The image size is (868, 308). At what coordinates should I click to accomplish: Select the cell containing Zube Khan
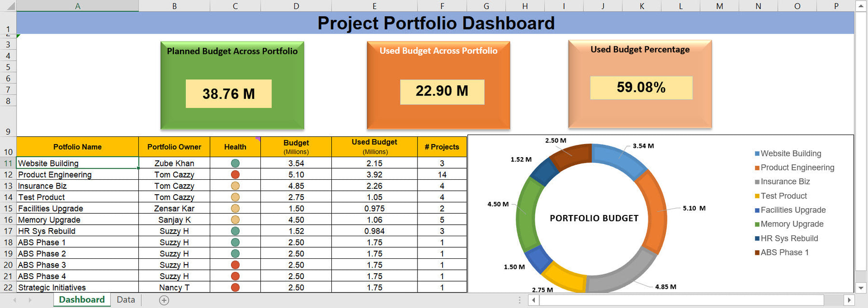pyautogui.click(x=174, y=163)
